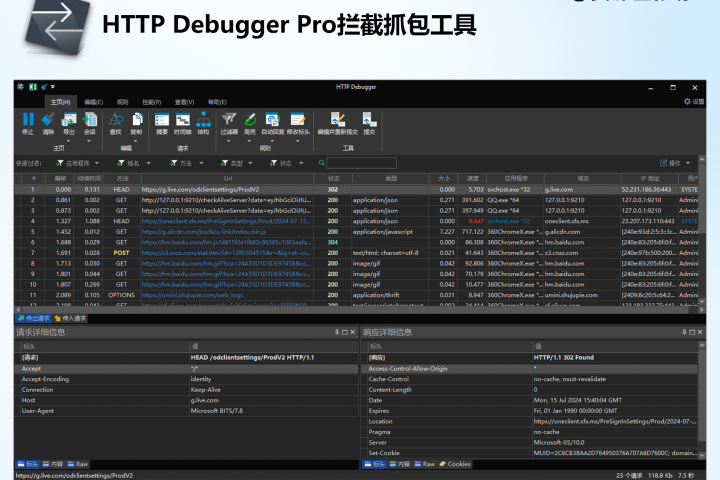The width and height of the screenshot is (720, 480).
Task: Show the 时间轴 (Timeline) chart icon
Action: point(182,122)
